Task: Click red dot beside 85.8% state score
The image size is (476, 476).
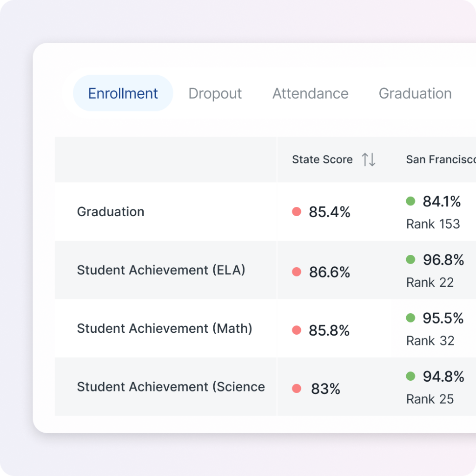Action: pos(297,331)
